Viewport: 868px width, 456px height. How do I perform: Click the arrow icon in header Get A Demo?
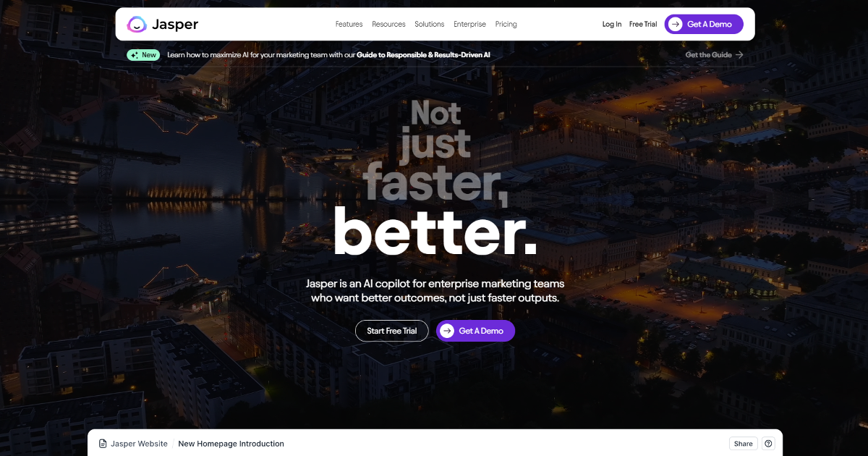675,24
